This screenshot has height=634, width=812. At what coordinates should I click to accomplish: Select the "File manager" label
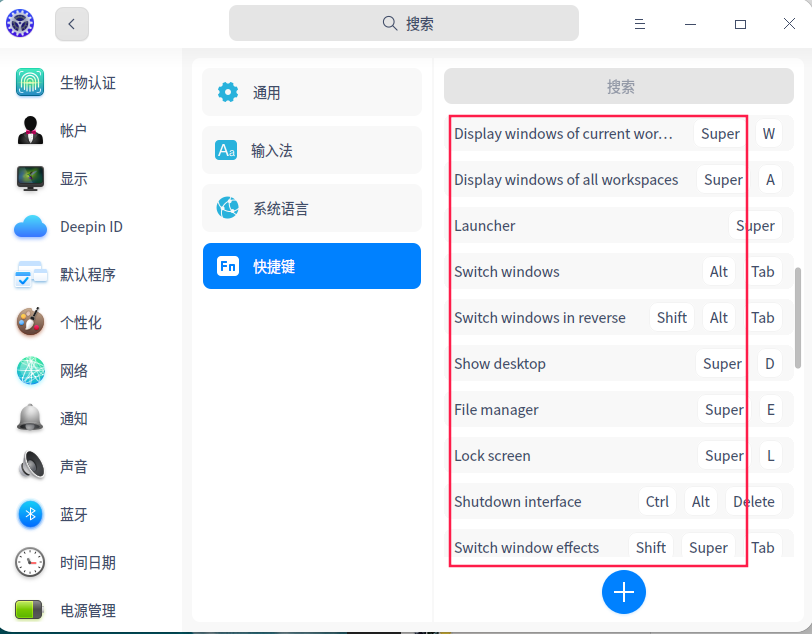click(496, 410)
